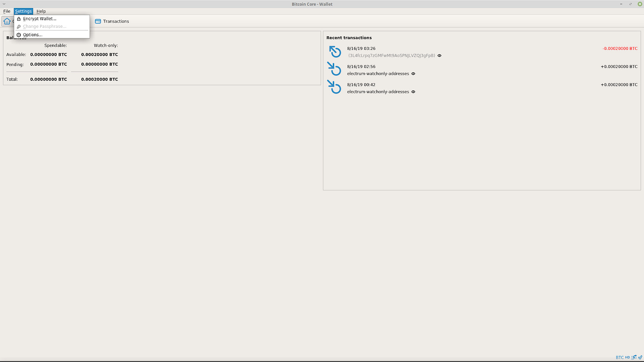This screenshot has height=362, width=644.
Task: Click the Available watch-only balance 0.00020000 BTC
Action: pos(100,54)
